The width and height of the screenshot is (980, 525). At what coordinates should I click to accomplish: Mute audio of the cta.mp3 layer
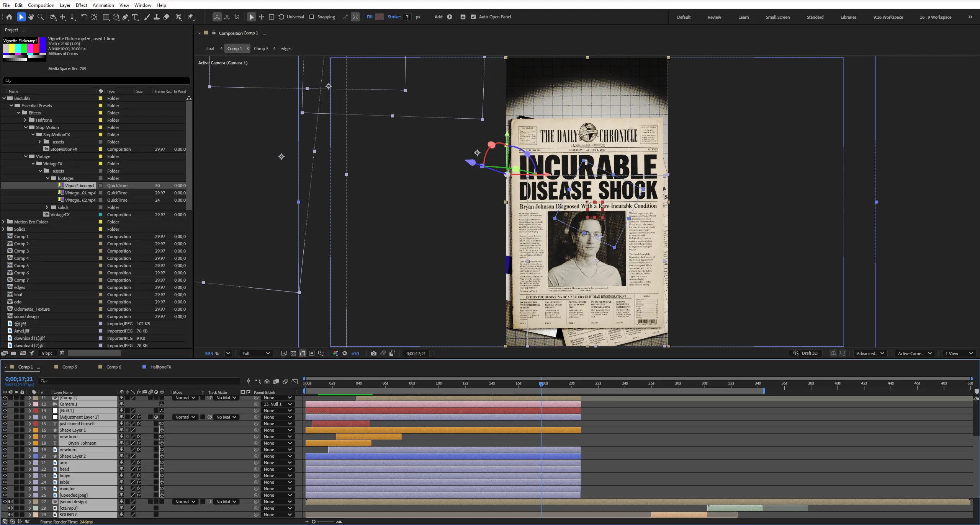pos(10,508)
